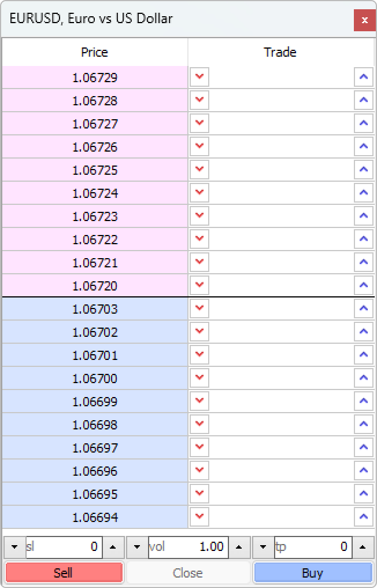
Task: Place buy order arrow at 1.06720
Action: 363,285
